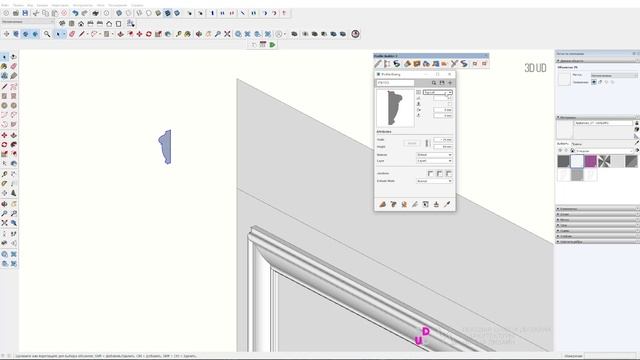This screenshot has width=640, height=360.
Task: Select the Line pencil tool in the horizontal toolbar
Action: (82, 34)
